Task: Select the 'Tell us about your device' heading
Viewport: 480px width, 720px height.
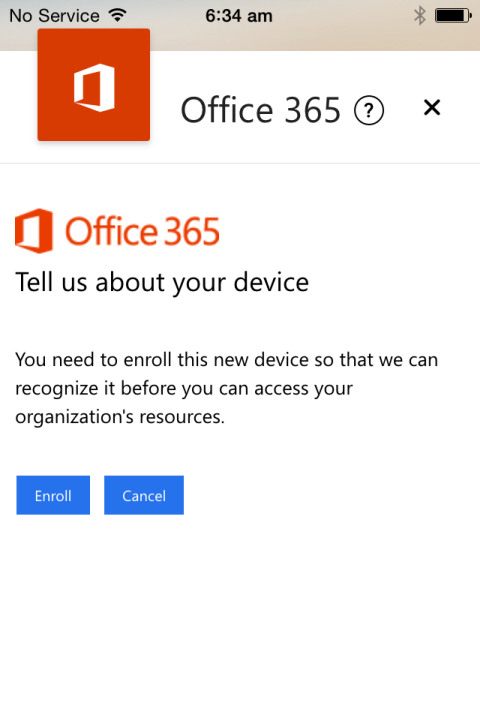Action: (x=162, y=281)
